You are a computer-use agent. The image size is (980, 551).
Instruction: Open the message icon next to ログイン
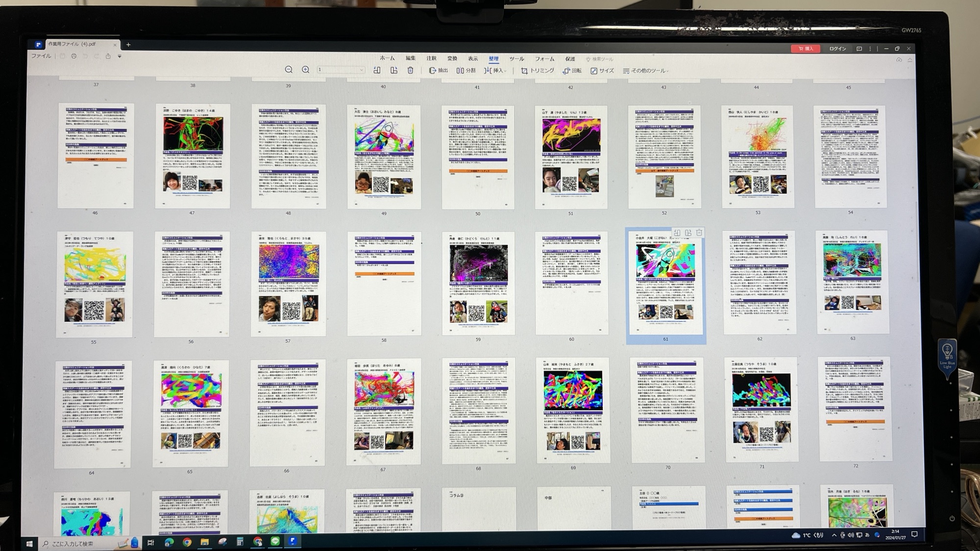(x=859, y=49)
